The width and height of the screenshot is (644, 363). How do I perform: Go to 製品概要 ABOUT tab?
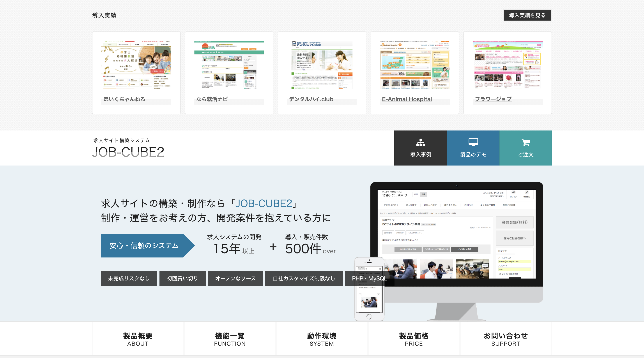(138, 339)
